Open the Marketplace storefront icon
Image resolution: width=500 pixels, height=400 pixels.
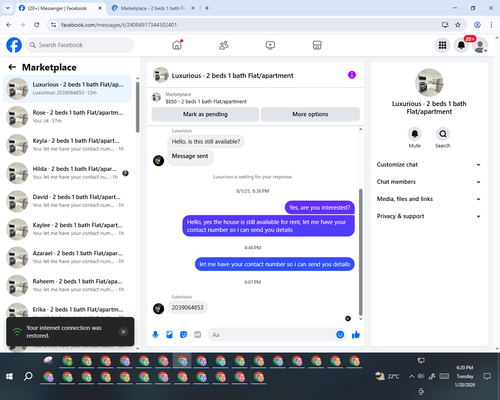point(317,45)
